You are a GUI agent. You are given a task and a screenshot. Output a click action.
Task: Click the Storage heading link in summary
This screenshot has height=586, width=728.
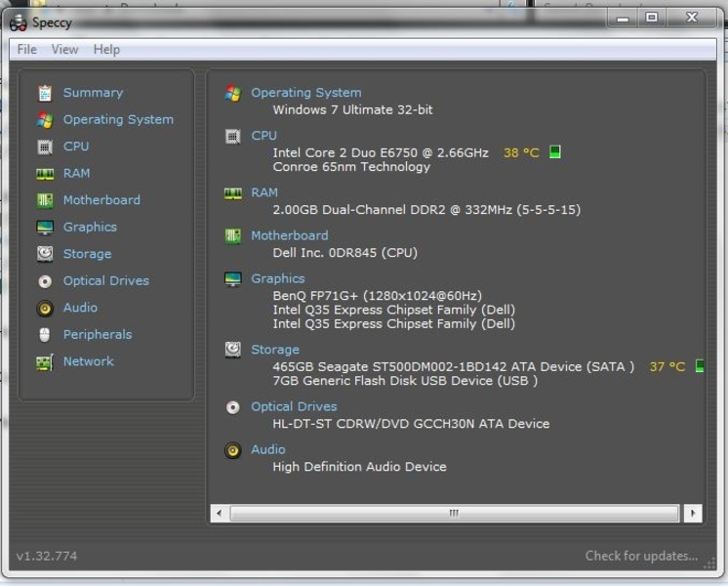click(275, 350)
